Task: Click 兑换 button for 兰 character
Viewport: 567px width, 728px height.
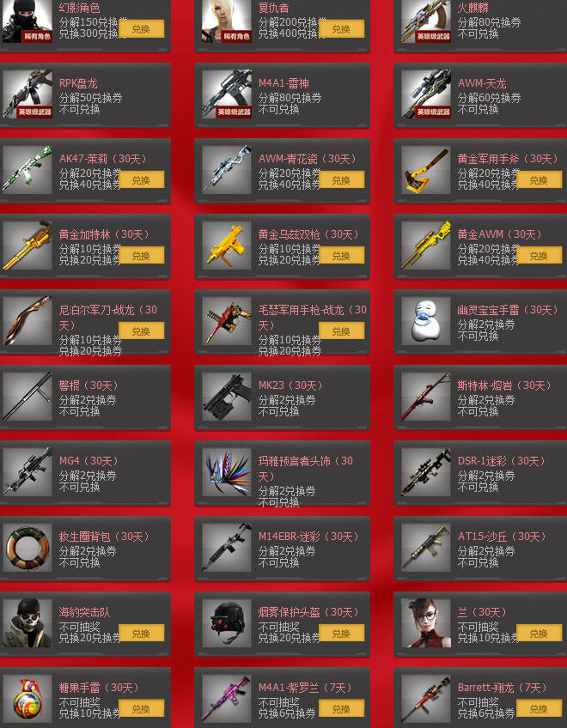Action: pyautogui.click(x=540, y=634)
